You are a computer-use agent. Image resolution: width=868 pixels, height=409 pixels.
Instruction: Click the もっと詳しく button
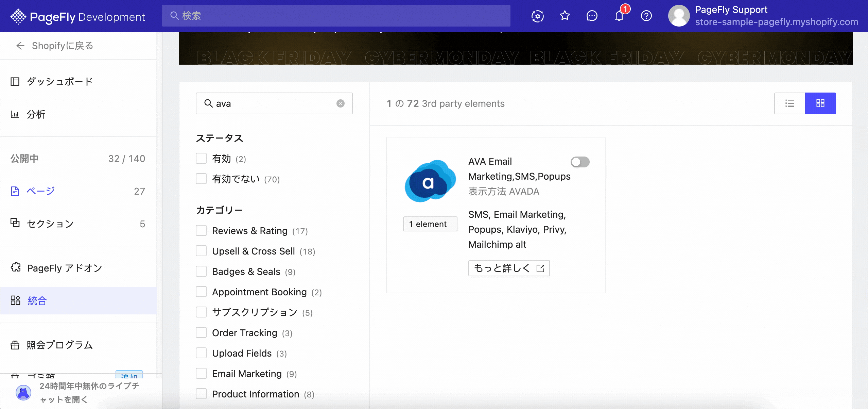tap(509, 268)
